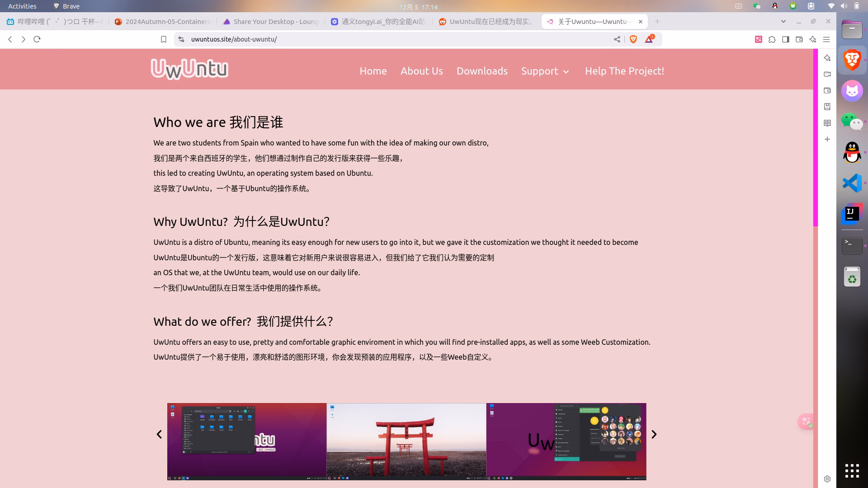Click the magenta vertical page scrollbar
The image size is (868, 488).
816,137
